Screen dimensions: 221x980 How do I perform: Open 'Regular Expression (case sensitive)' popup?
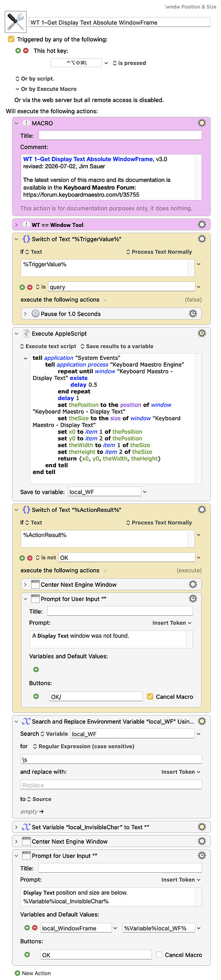point(83,746)
